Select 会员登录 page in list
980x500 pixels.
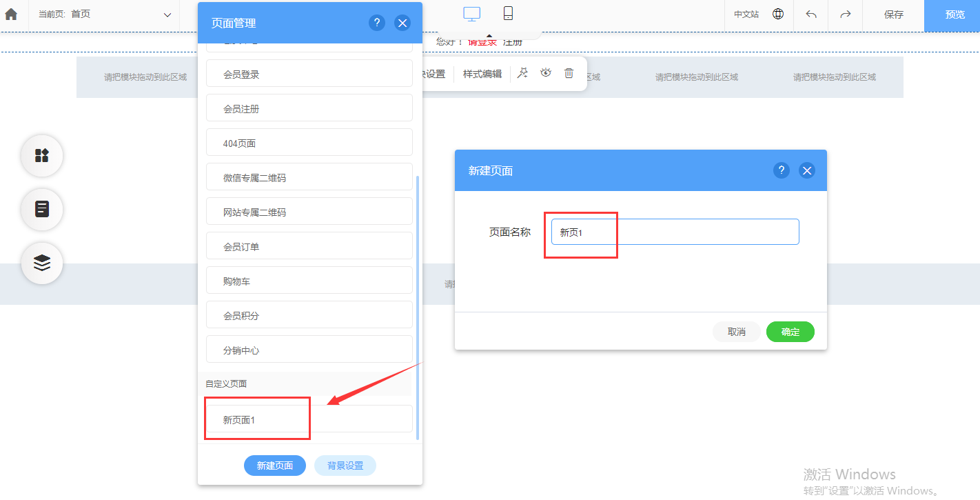click(x=309, y=74)
